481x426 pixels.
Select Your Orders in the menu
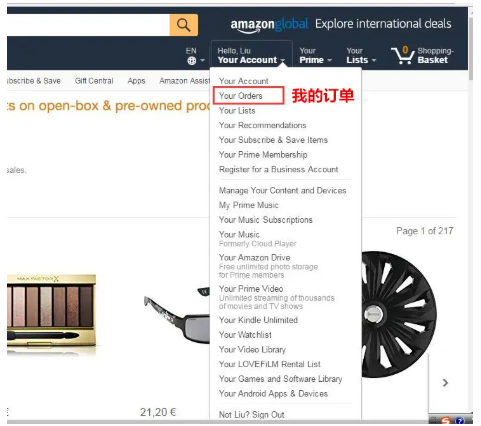pyautogui.click(x=241, y=96)
